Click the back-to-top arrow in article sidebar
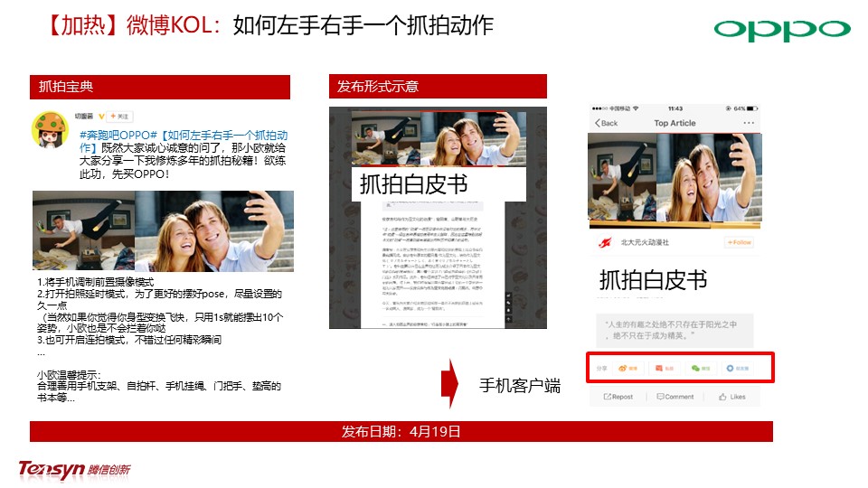The width and height of the screenshot is (868, 488). [x=509, y=319]
